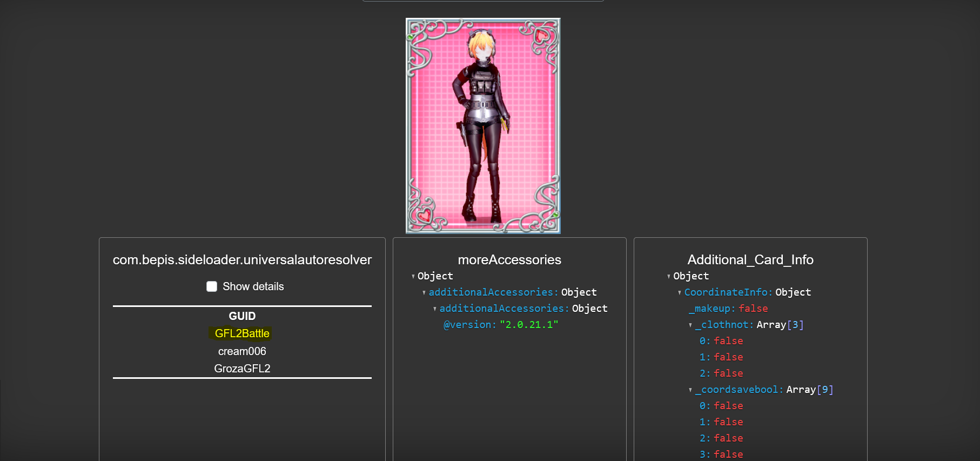
Task: Collapse the _coordsavebool array arrow
Action: pos(690,390)
